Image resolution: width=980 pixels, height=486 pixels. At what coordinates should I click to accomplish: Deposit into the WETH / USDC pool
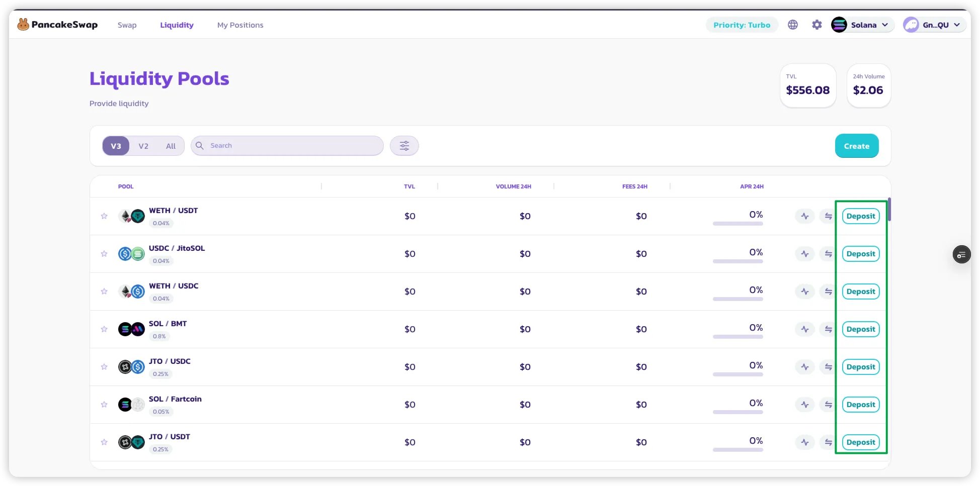860,291
